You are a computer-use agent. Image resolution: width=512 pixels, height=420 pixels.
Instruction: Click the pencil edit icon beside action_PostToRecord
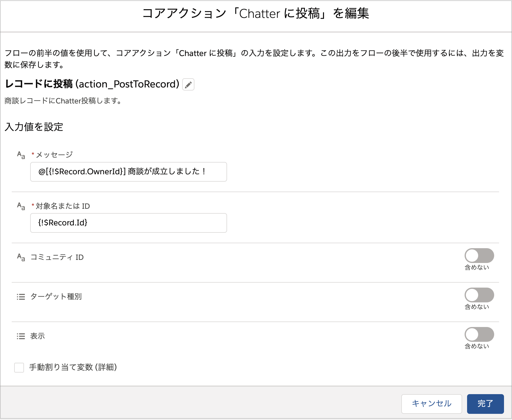[x=188, y=84]
